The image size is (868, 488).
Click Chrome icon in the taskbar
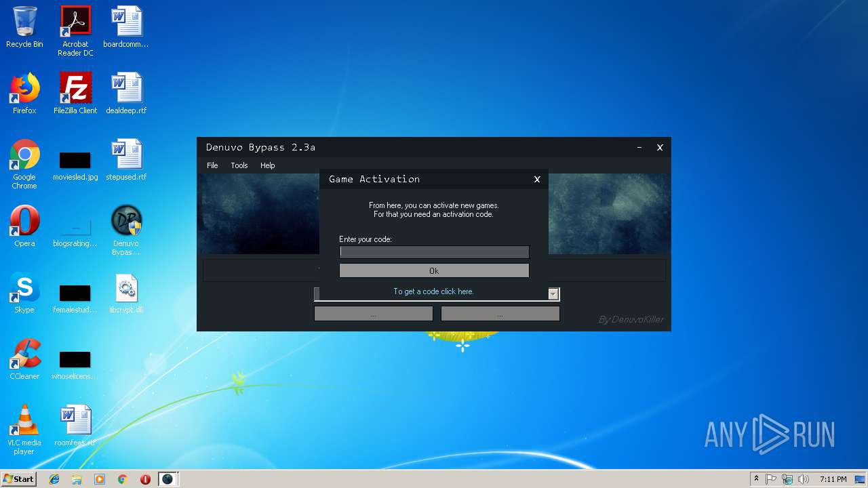[123, 479]
